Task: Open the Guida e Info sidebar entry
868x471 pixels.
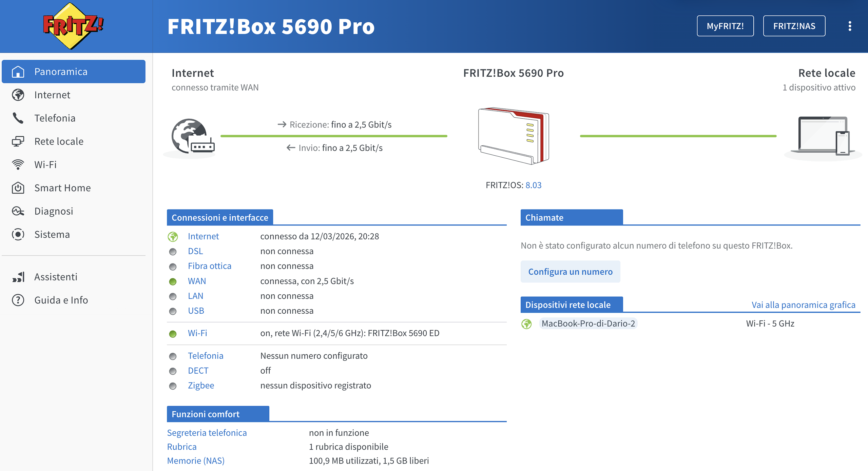Action: point(74,300)
